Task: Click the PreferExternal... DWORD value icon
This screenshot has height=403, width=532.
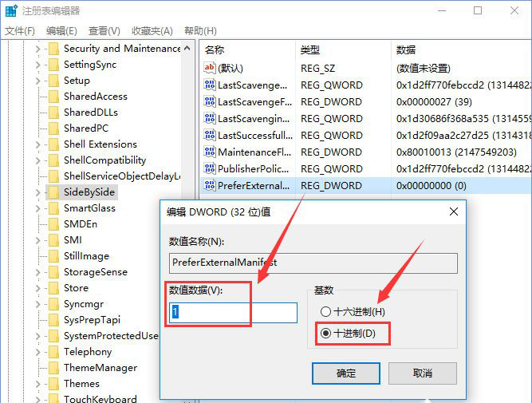Action: (x=210, y=185)
